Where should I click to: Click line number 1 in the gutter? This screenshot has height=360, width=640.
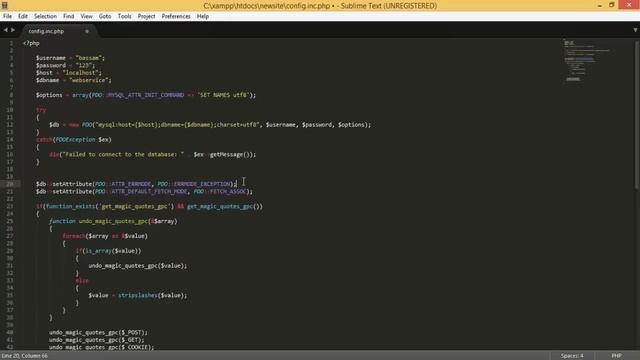tap(11, 43)
